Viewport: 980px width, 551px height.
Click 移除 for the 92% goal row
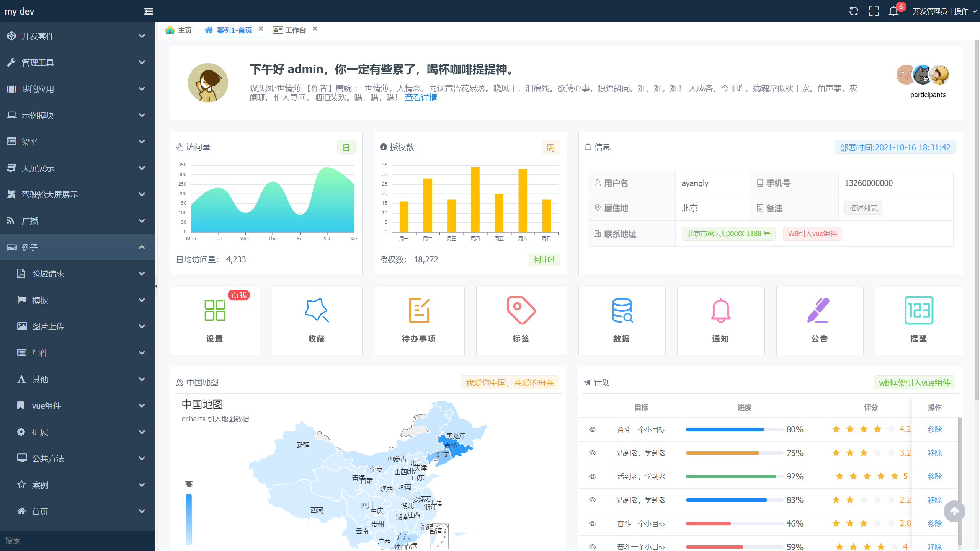pos(934,476)
